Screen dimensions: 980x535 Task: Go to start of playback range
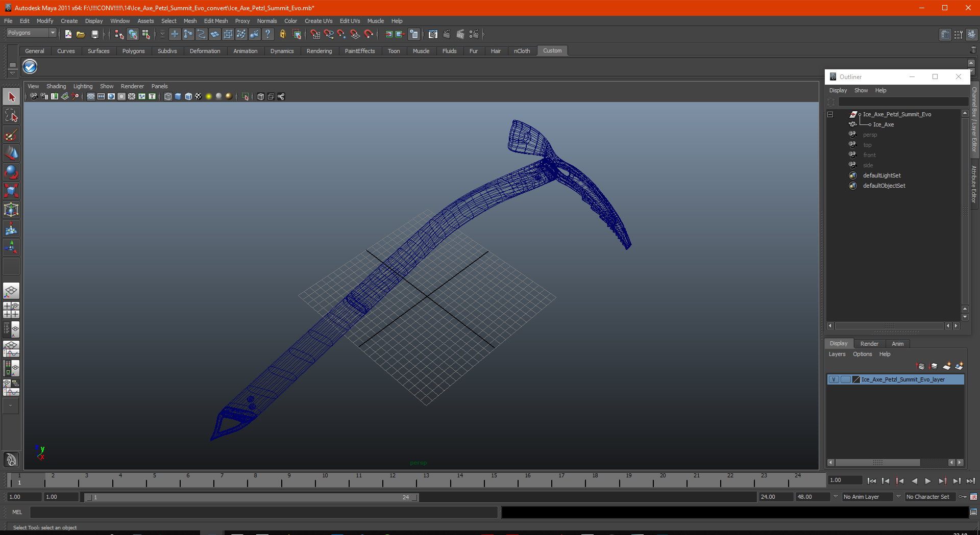coord(872,480)
